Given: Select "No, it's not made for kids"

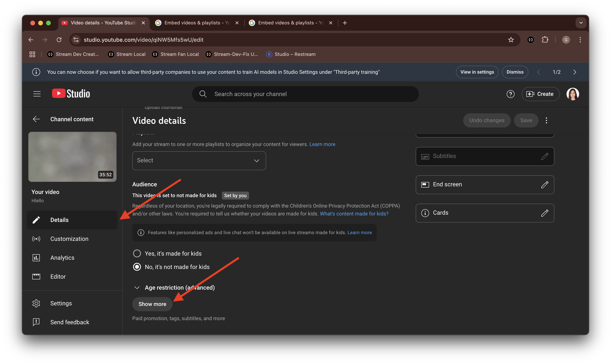Looking at the screenshot, I should click(x=137, y=267).
